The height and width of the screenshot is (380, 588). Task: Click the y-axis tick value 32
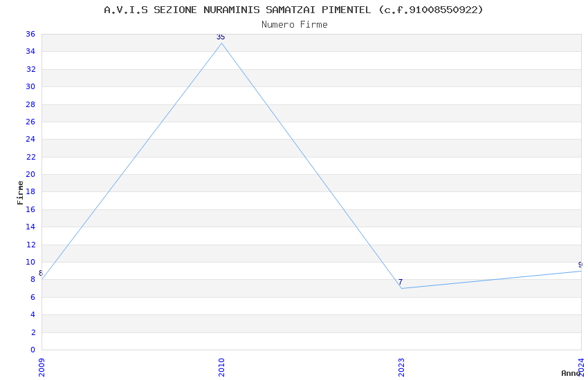[x=30, y=69]
